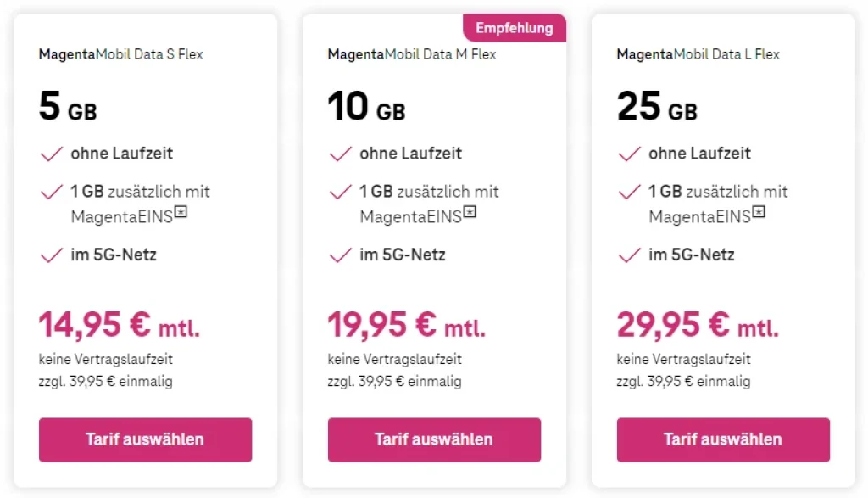Open the MagentaEINS footnote marker on Data L
This screenshot has width=868, height=498.
pyautogui.click(x=760, y=213)
